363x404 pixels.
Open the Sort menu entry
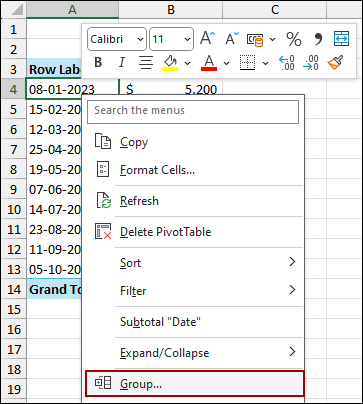pos(193,263)
